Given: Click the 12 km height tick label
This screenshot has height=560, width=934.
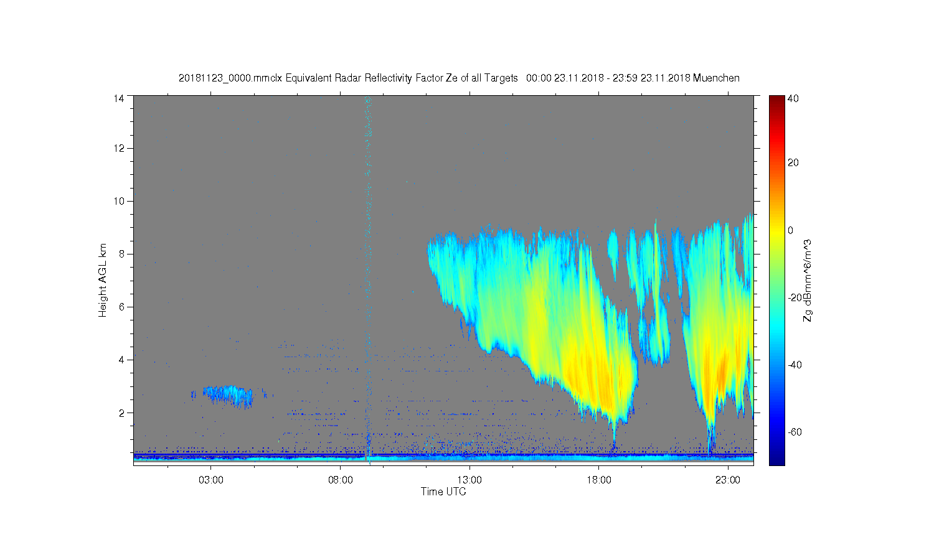Looking at the screenshot, I should pyautogui.click(x=118, y=148).
